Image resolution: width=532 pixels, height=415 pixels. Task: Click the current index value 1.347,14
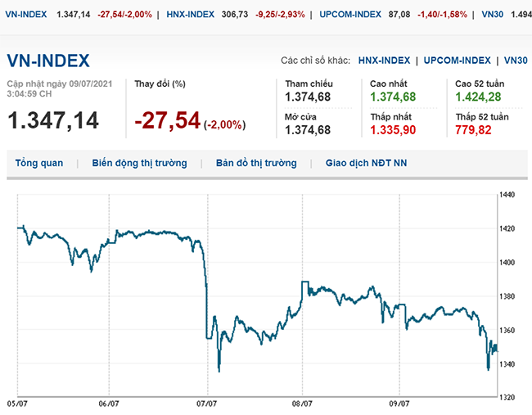[53, 120]
